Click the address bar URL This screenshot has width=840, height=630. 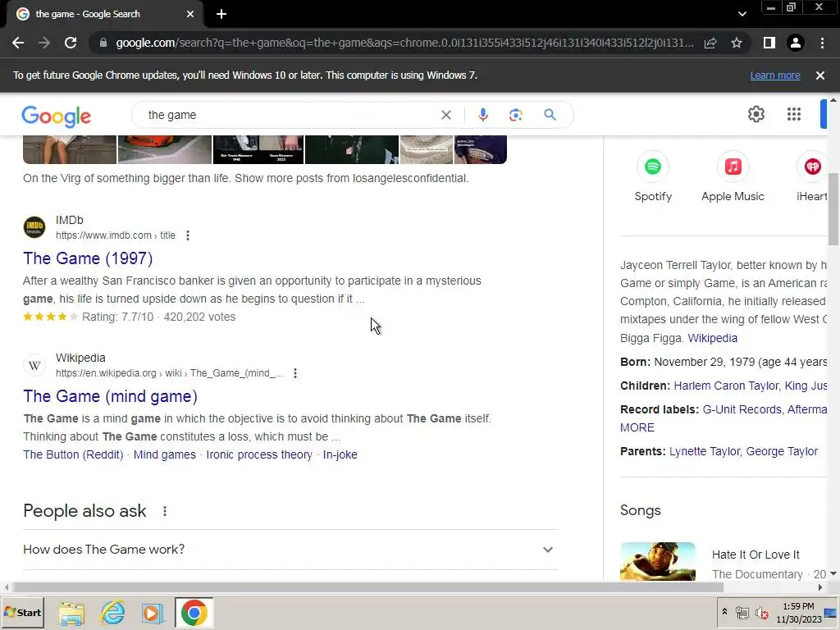404,43
